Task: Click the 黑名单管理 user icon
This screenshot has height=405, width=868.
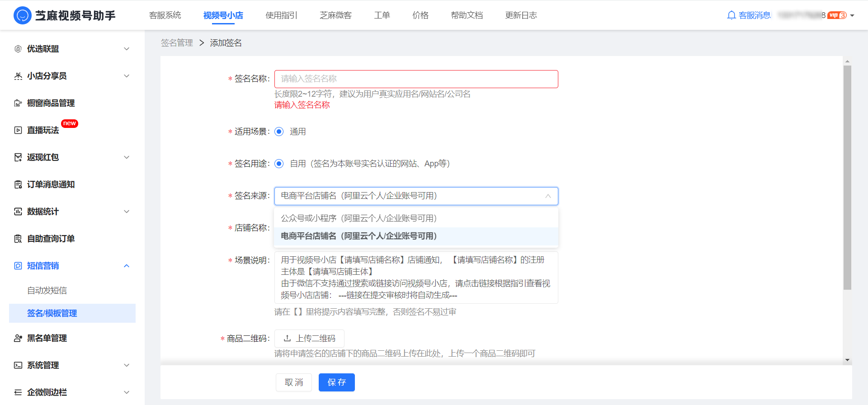Action: click(18, 338)
